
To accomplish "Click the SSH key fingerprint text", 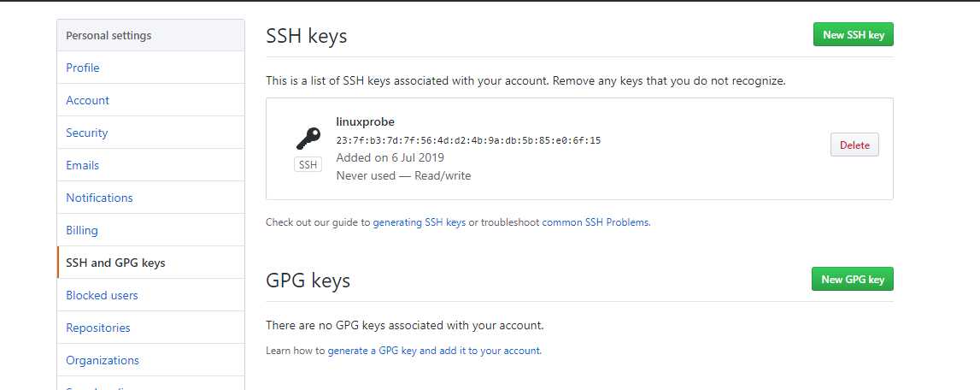I will (x=468, y=140).
